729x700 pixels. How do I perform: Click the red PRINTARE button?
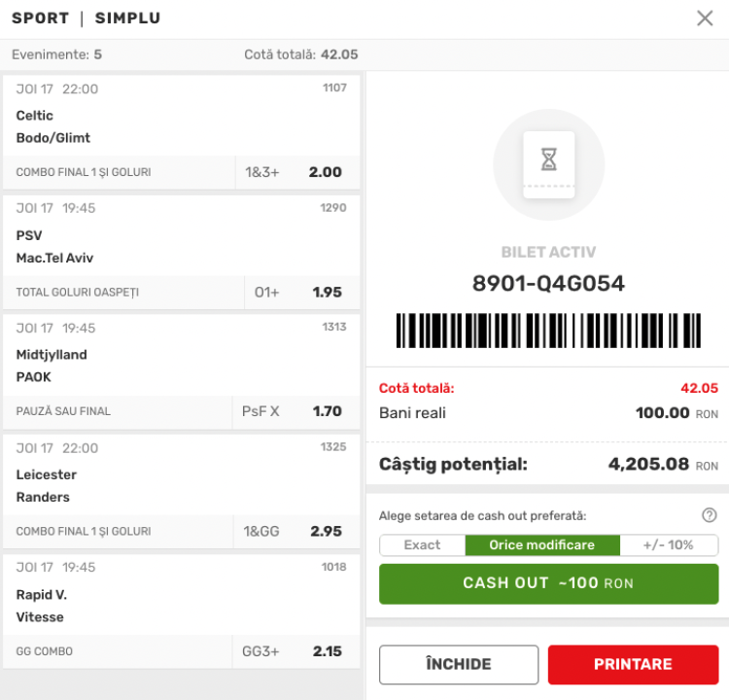click(x=633, y=665)
